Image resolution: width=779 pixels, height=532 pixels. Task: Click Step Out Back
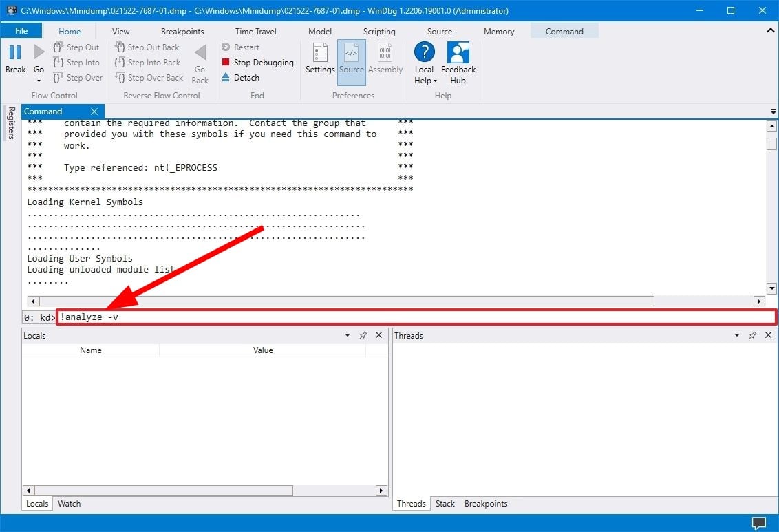coord(147,47)
